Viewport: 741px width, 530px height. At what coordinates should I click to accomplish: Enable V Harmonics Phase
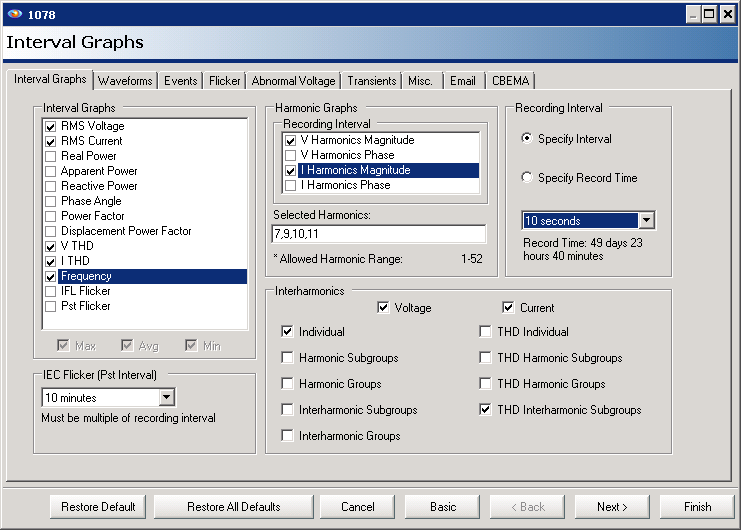tap(291, 155)
